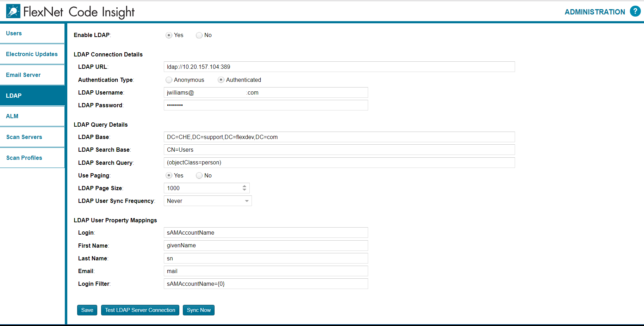Select No for Enable LDAP
Image resolution: width=644 pixels, height=326 pixels.
199,35
